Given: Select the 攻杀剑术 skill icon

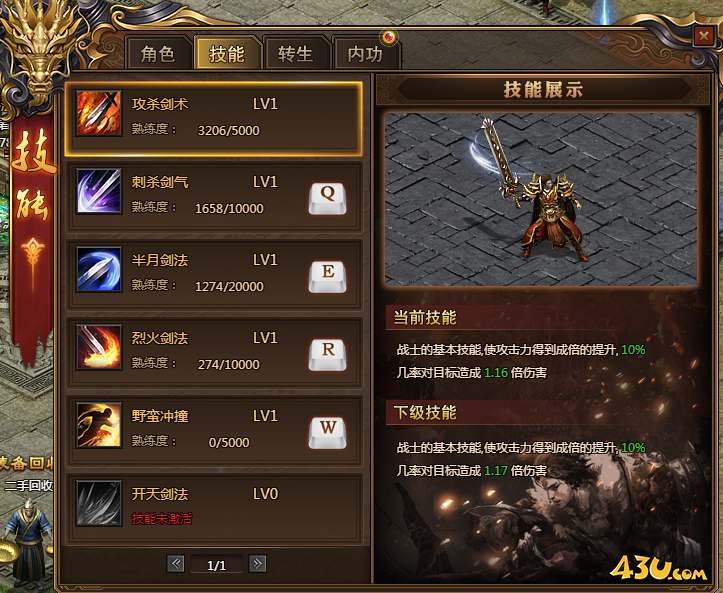Looking at the screenshot, I should [x=99, y=113].
